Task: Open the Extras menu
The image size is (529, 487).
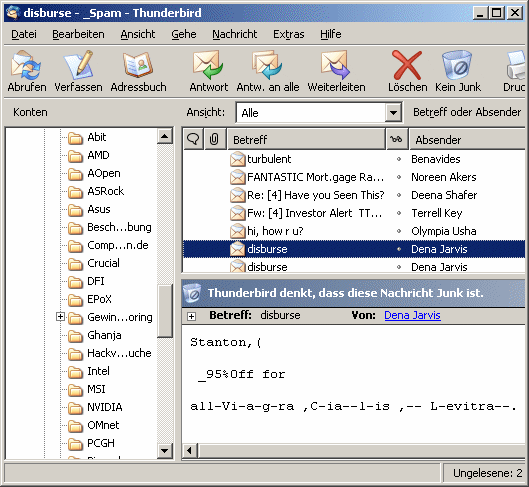Action: coord(288,34)
